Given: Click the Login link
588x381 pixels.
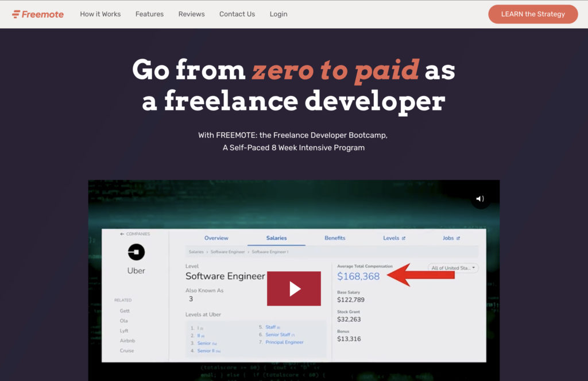Looking at the screenshot, I should pyautogui.click(x=278, y=14).
